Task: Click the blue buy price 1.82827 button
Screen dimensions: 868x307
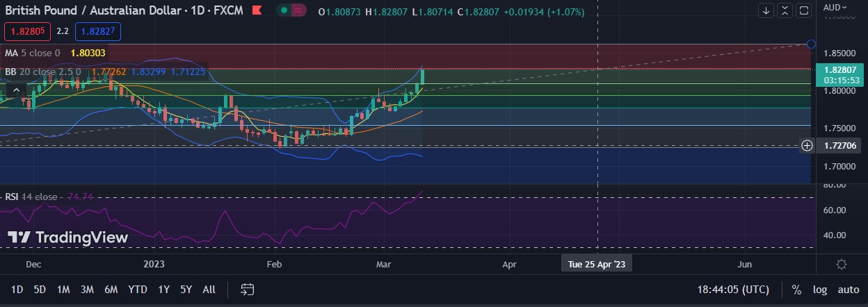Action: 99,31
